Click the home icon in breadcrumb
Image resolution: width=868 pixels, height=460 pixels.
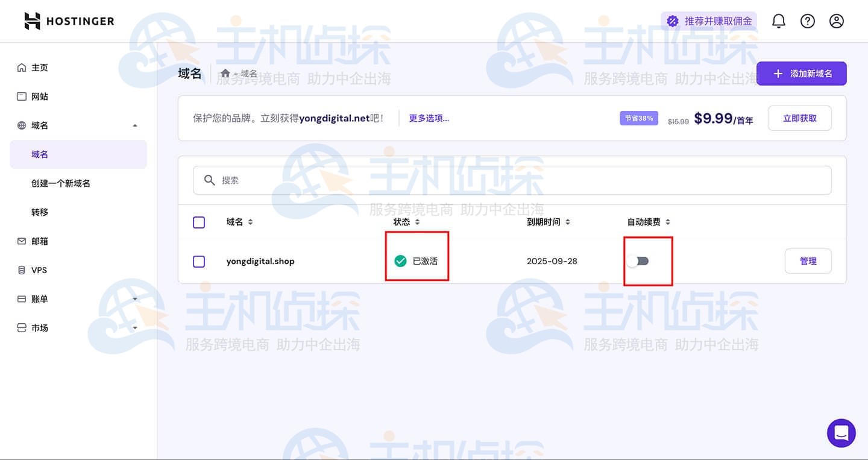point(225,74)
